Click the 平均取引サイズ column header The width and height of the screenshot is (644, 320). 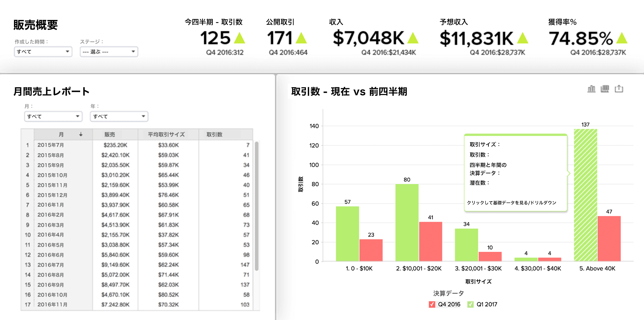(166, 135)
